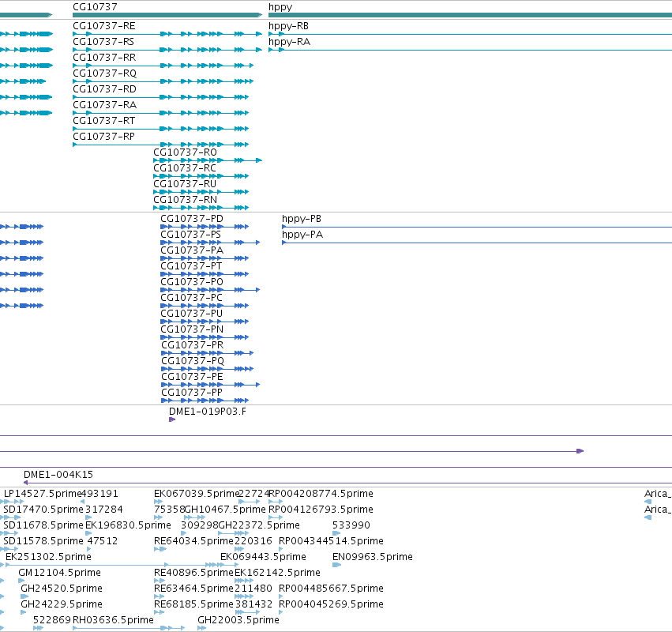Select EST EN09963.5prime
Viewport: 672px width, 632px height.
point(373,557)
